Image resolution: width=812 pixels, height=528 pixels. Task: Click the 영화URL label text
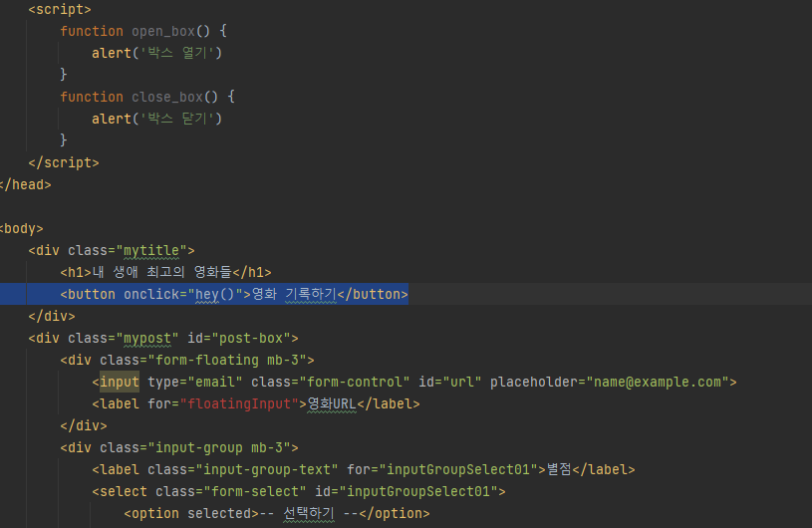(x=332, y=403)
